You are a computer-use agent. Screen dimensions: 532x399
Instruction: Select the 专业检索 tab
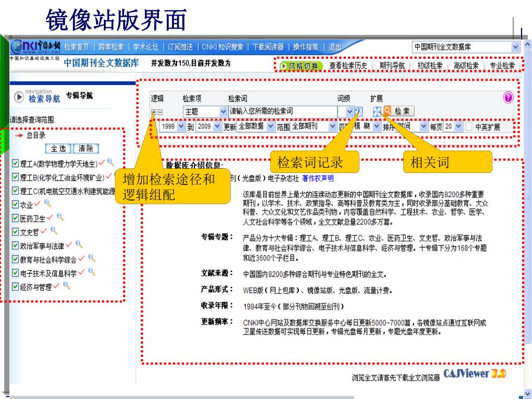(x=502, y=66)
